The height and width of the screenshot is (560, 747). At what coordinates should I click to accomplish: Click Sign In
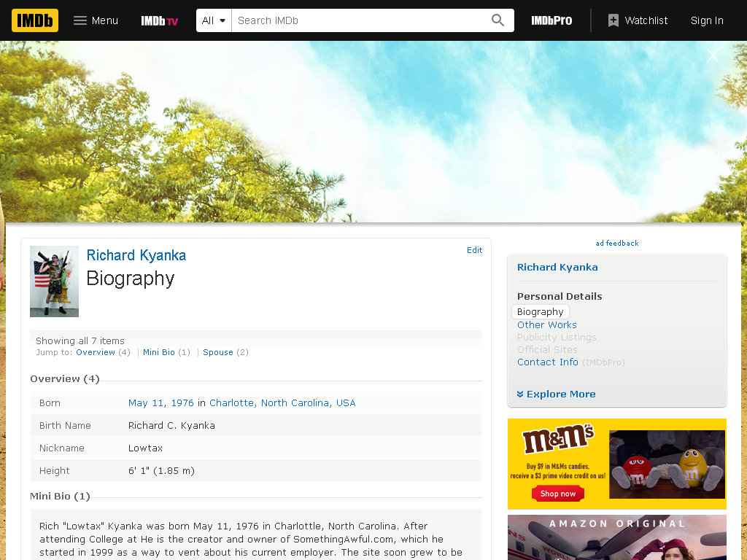point(707,20)
